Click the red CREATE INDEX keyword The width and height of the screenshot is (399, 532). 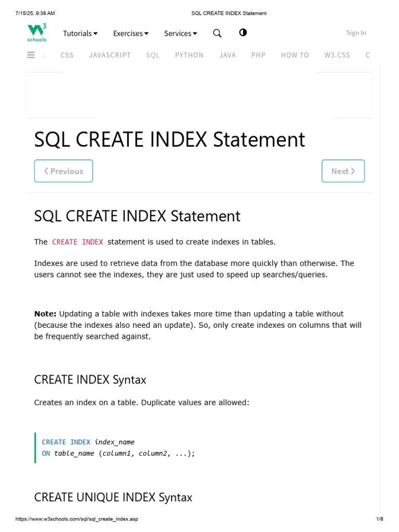click(x=78, y=242)
